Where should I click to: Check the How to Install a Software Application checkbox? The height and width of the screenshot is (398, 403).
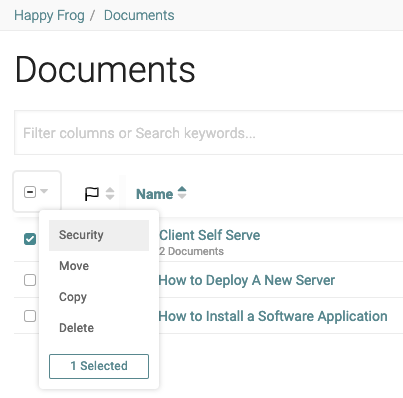coord(30,316)
